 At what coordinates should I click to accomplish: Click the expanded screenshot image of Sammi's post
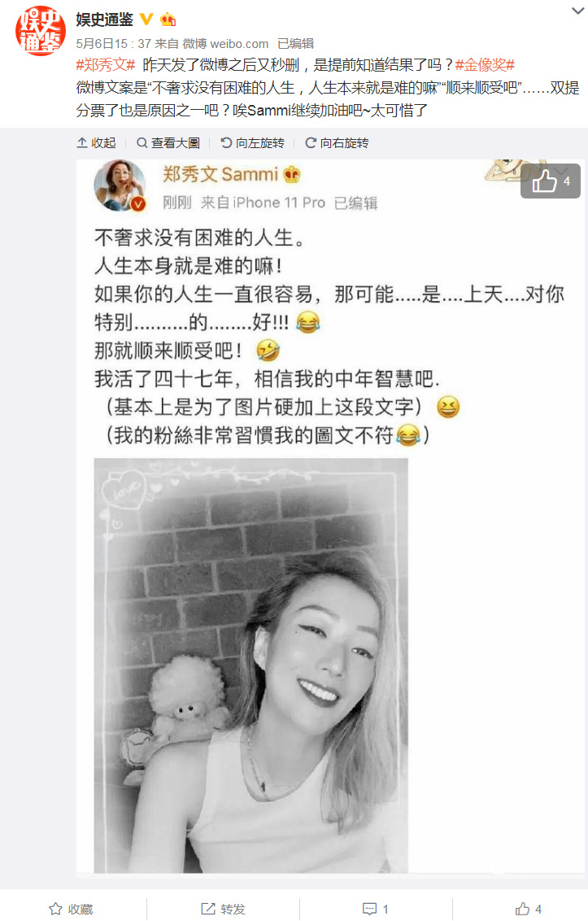pos(331,518)
